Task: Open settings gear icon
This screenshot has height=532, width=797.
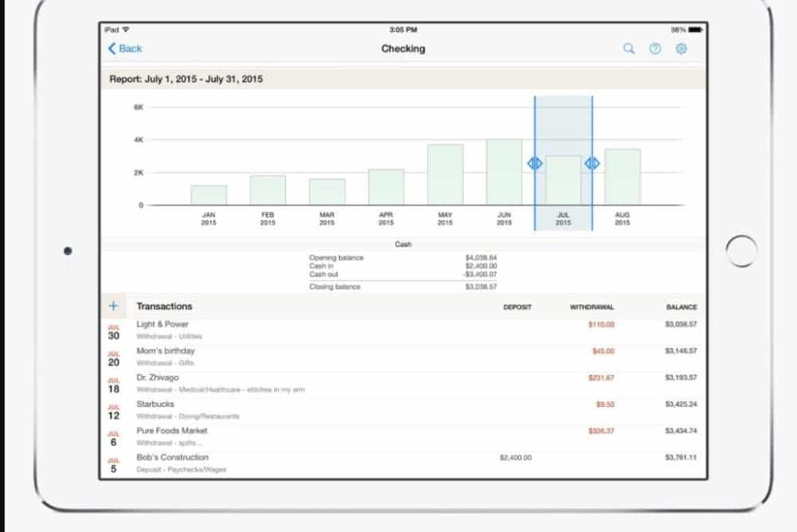Action: click(x=681, y=49)
